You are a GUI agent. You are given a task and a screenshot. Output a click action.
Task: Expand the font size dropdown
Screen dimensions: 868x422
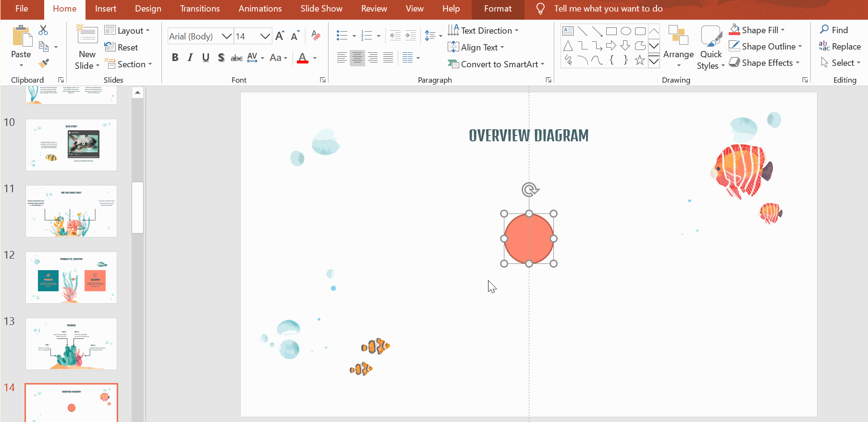(265, 36)
